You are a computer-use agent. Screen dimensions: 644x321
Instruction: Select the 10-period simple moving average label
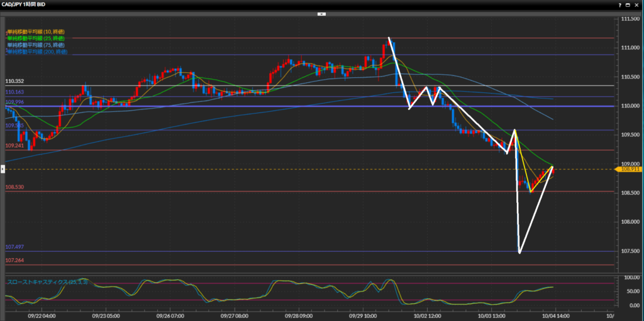tap(36, 31)
